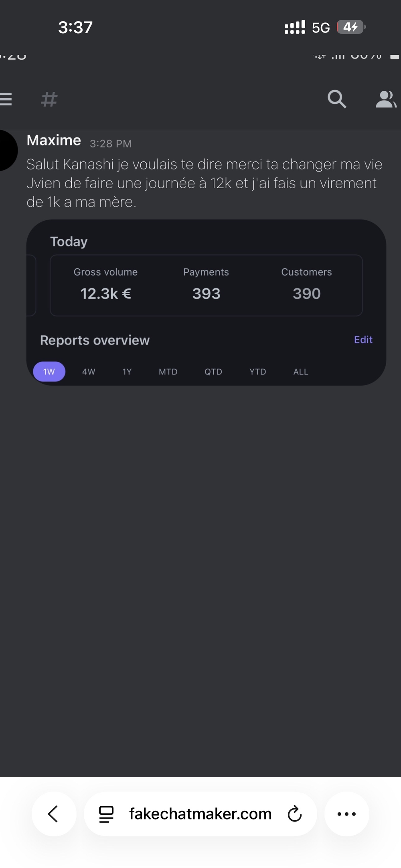Choose the MTD range tab
The width and height of the screenshot is (401, 868).
[x=168, y=372]
